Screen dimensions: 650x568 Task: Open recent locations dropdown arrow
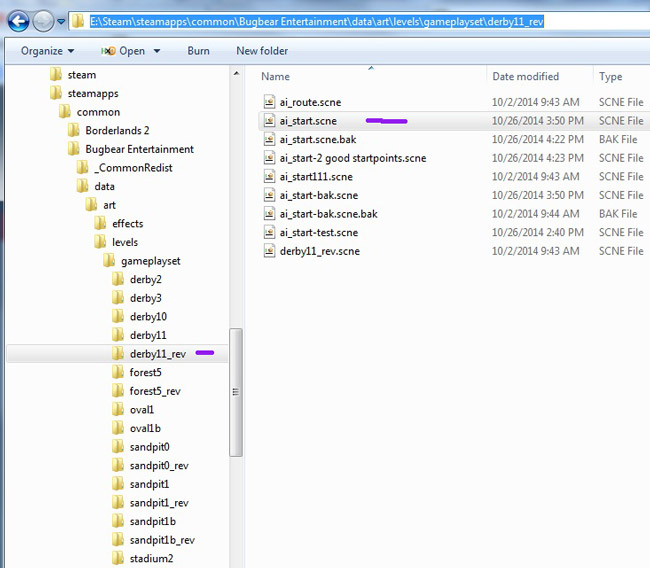(x=61, y=22)
